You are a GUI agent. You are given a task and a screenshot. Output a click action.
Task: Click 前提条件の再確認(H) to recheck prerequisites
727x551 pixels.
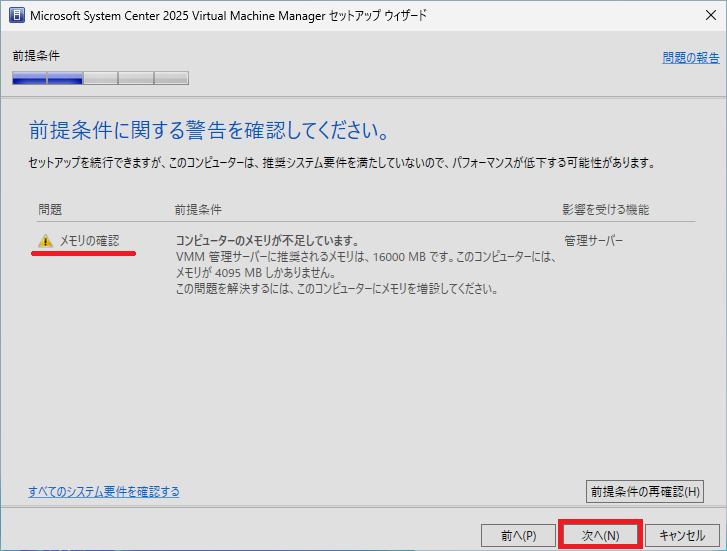click(645, 492)
